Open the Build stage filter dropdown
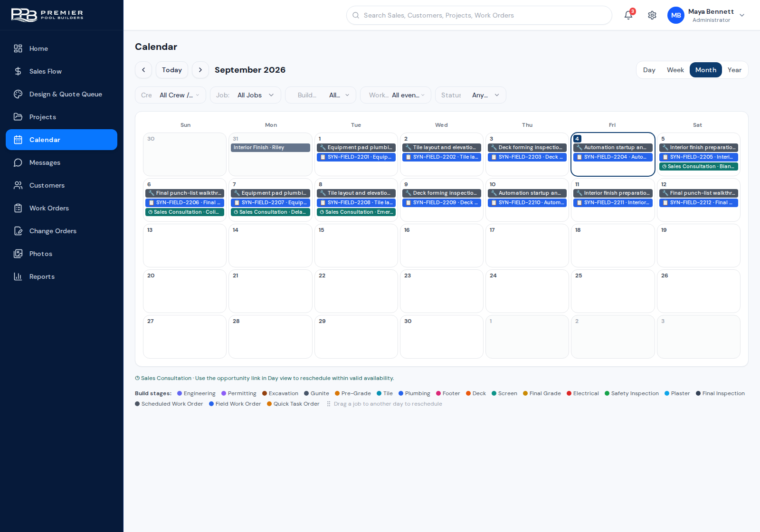 pos(321,95)
